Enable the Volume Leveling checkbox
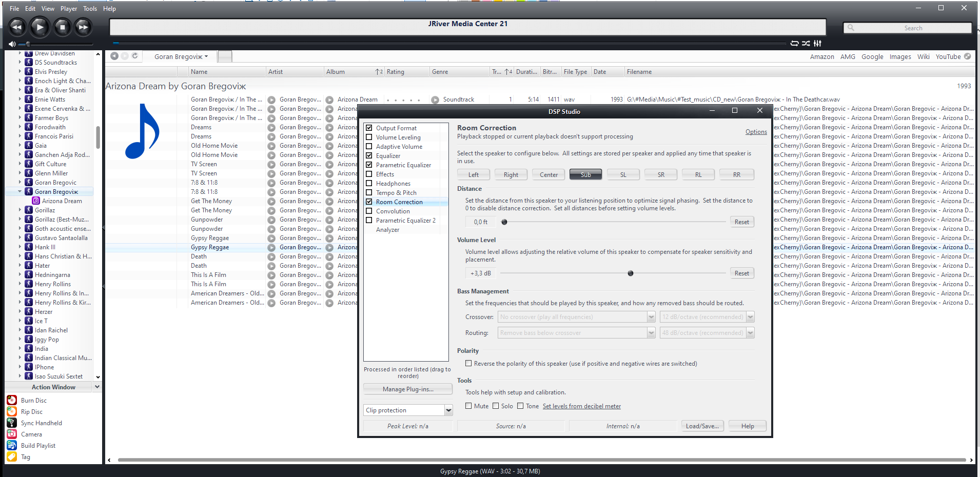Image resolution: width=980 pixels, height=477 pixels. click(369, 137)
